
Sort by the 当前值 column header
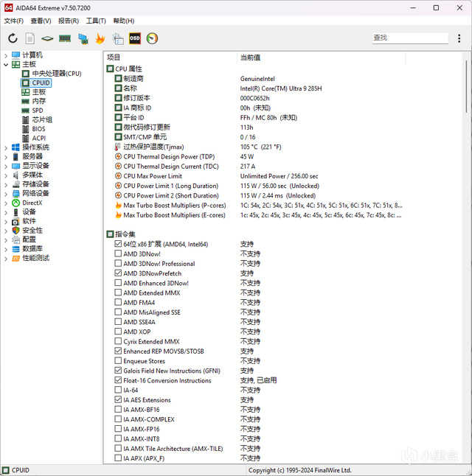coord(322,57)
